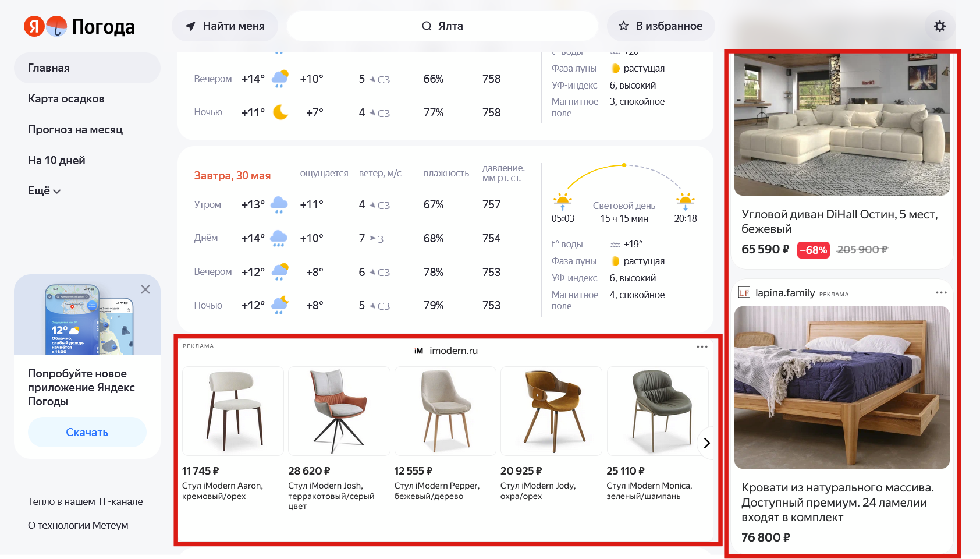The width and height of the screenshot is (980, 559).
Task: Click the app promo phone screenshots image
Action: pos(87,315)
